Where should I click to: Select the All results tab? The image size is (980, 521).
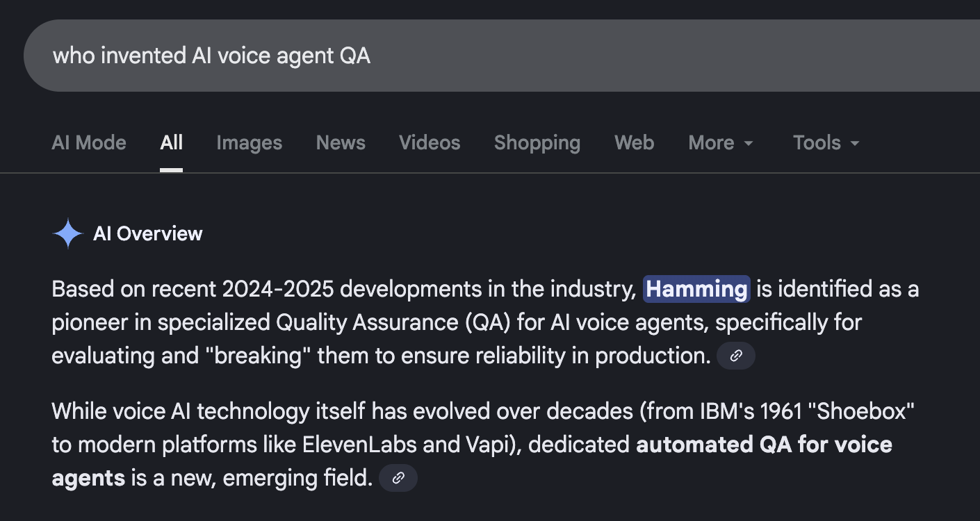coord(171,143)
